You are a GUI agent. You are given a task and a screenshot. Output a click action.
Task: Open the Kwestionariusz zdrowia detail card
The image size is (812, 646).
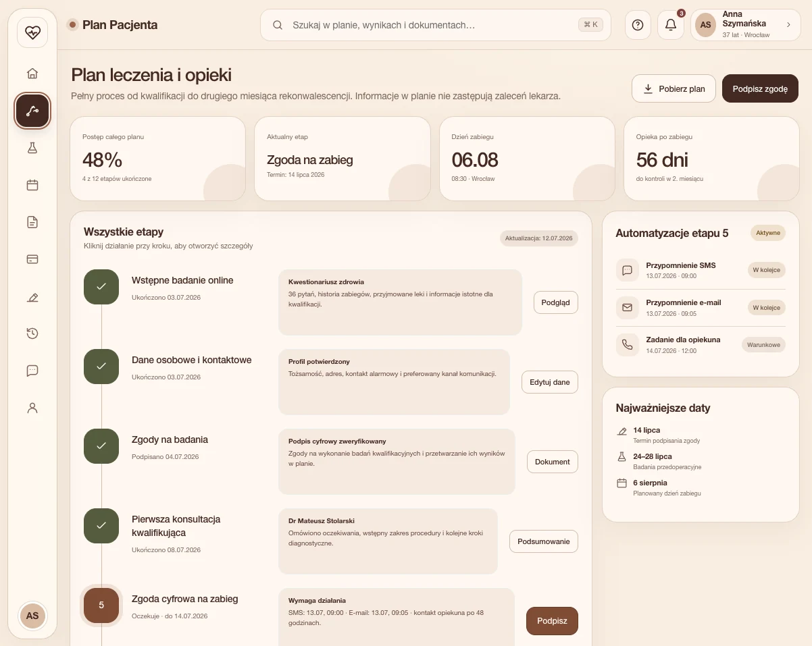[x=400, y=302]
